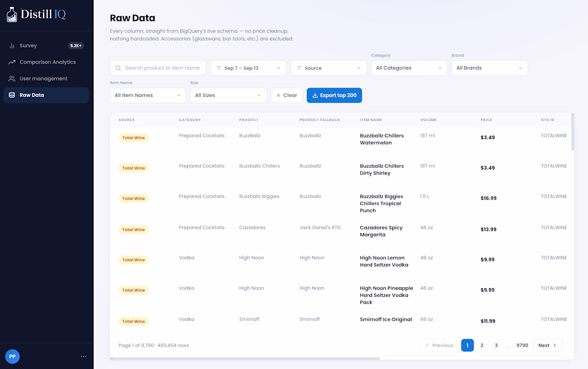This screenshot has height=369, width=588.
Task: Click the Clear filters button
Action: coord(287,96)
